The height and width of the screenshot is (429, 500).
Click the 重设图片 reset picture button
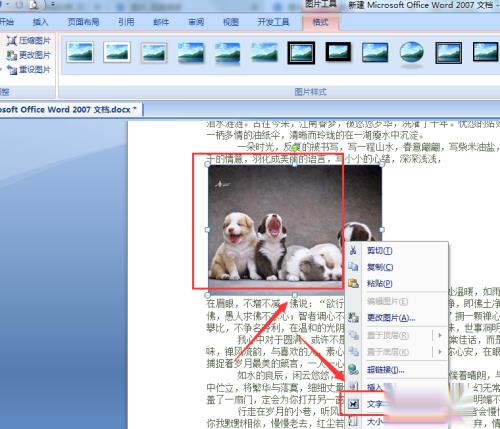29,69
